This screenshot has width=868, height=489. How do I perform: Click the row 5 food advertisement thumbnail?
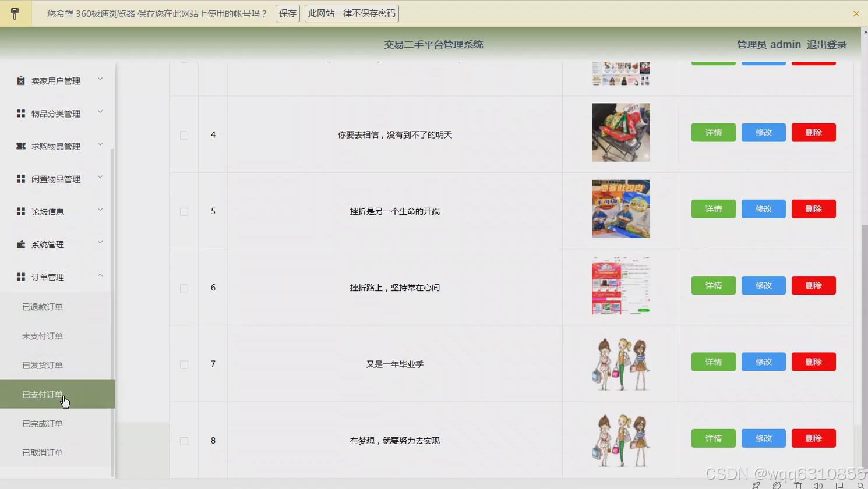tap(621, 209)
